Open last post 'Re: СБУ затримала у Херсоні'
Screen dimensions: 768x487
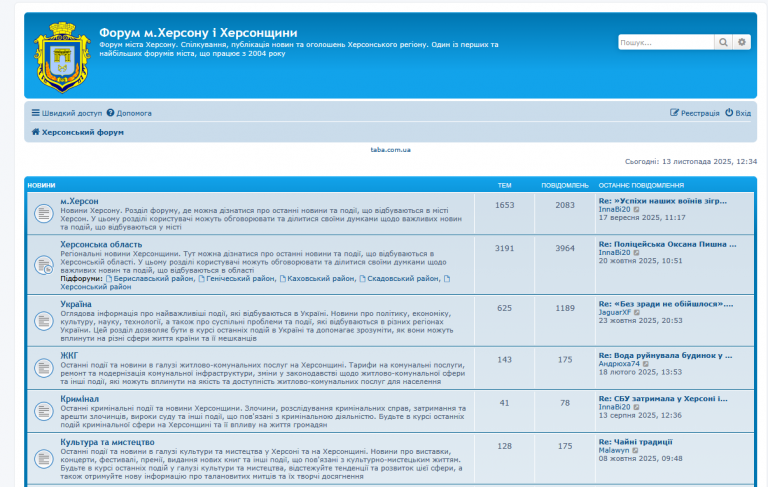(663, 398)
